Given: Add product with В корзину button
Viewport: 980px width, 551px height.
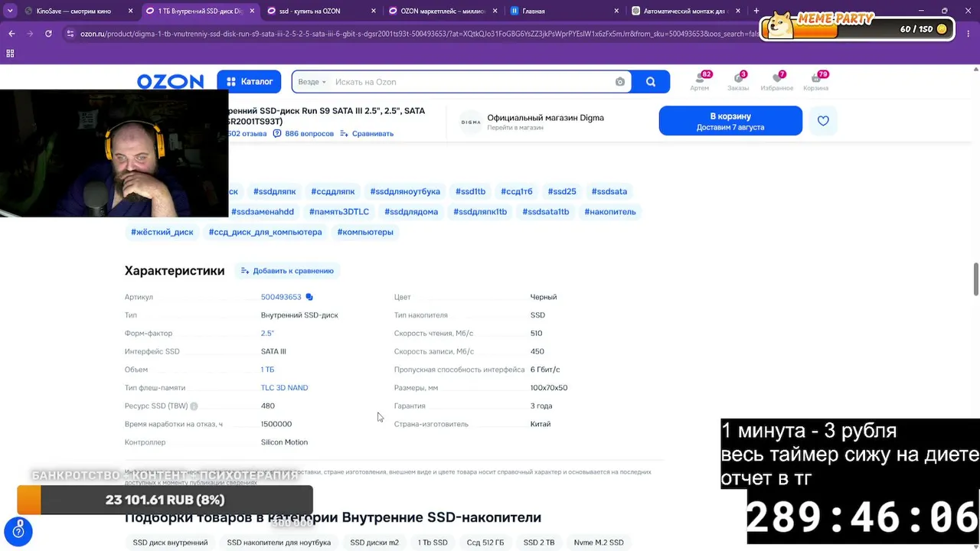Looking at the screenshot, I should tap(730, 121).
